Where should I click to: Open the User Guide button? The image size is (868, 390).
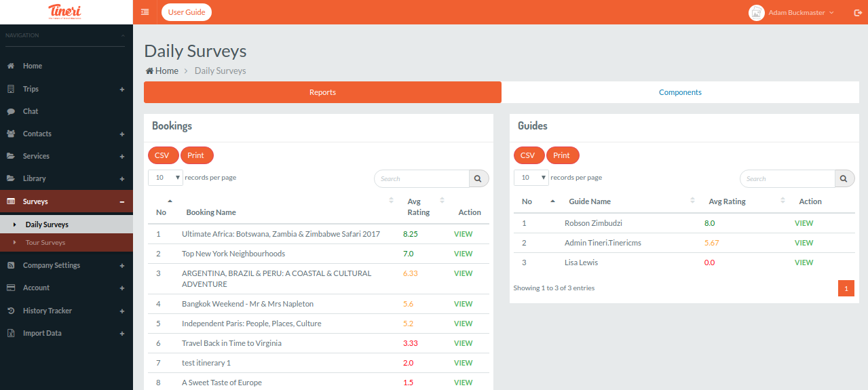pos(187,12)
